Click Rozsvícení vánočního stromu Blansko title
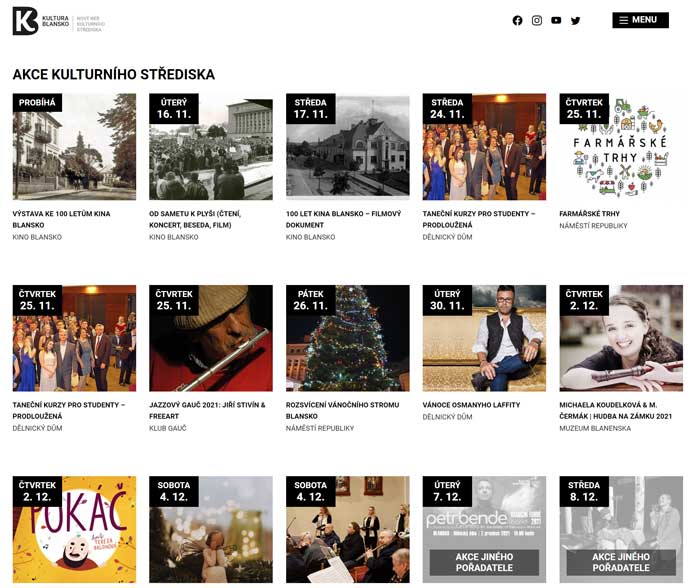The image size is (700, 588). (342, 410)
